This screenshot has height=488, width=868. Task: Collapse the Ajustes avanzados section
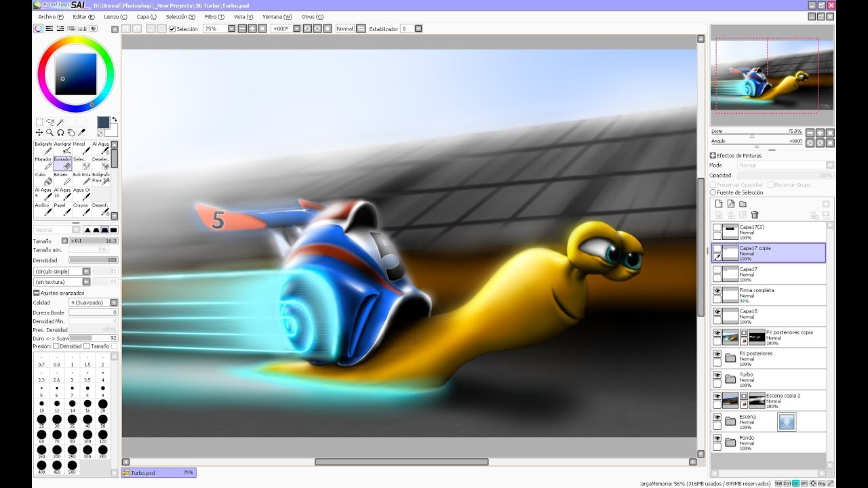[x=36, y=293]
